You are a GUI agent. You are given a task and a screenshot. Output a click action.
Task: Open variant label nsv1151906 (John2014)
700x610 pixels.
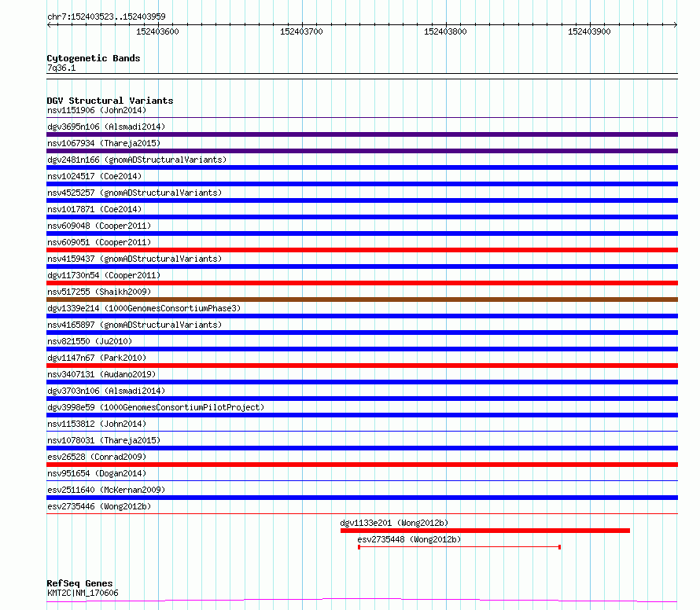(x=97, y=110)
